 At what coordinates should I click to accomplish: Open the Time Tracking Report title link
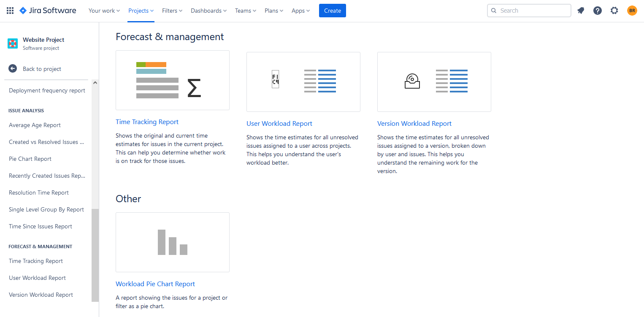(147, 122)
